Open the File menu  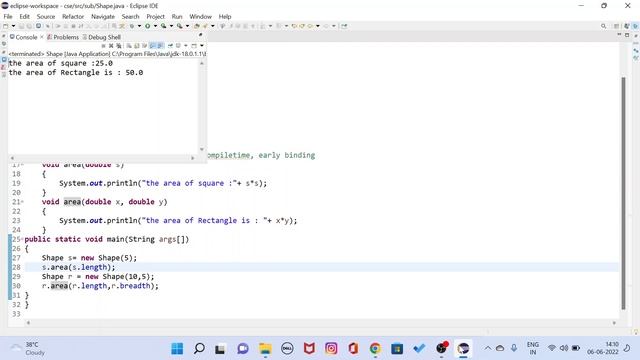pos(8,16)
